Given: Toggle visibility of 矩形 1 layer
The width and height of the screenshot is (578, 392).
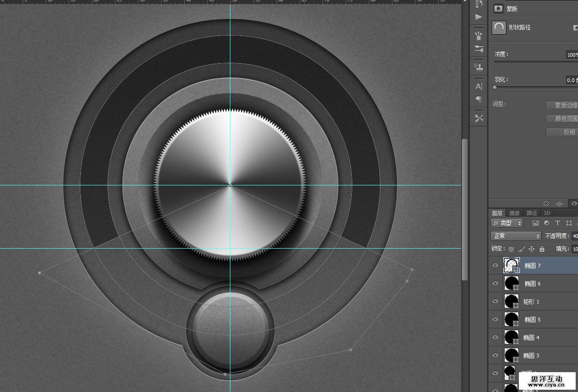Looking at the screenshot, I should (495, 302).
